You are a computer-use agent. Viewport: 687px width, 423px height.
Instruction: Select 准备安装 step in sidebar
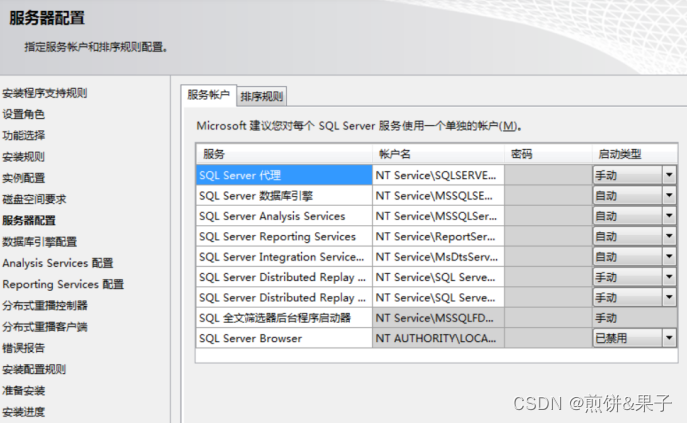pyautogui.click(x=23, y=391)
